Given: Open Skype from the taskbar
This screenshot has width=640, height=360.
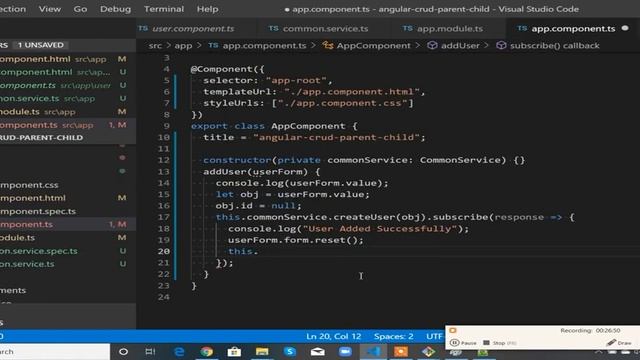Looking at the screenshot, I should tap(290, 351).
